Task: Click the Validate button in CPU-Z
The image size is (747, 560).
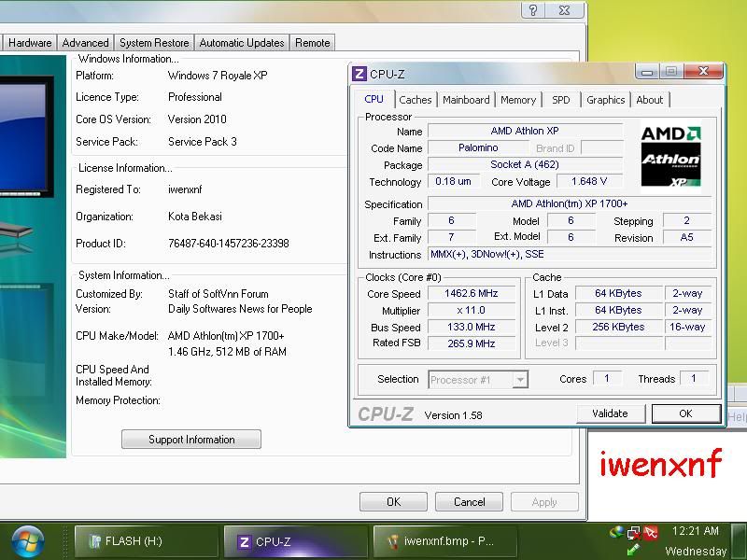Action: (611, 413)
